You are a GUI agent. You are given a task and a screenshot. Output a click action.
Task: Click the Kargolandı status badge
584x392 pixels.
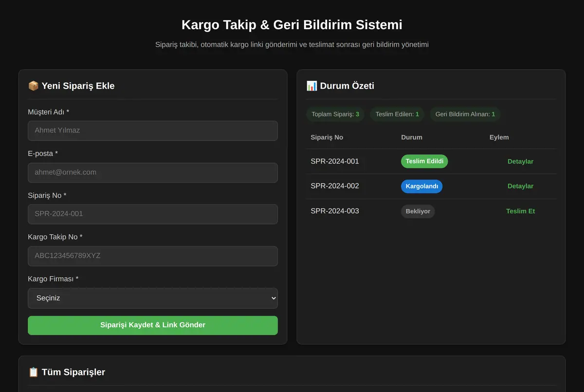422,186
